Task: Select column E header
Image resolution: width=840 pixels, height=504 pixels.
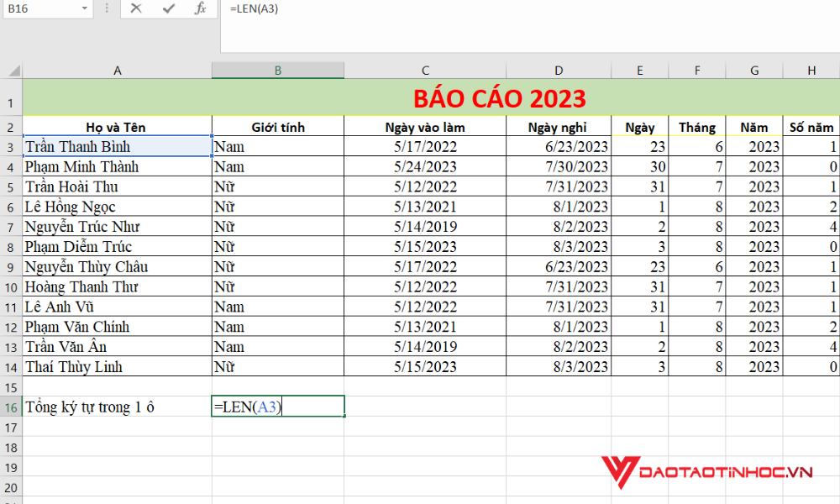Action: point(639,71)
